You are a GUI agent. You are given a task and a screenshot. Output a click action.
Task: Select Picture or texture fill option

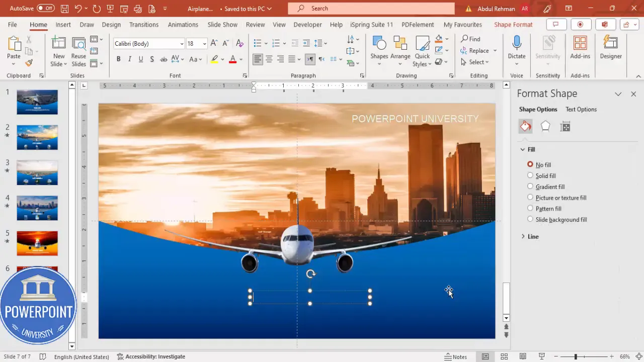pos(530,198)
